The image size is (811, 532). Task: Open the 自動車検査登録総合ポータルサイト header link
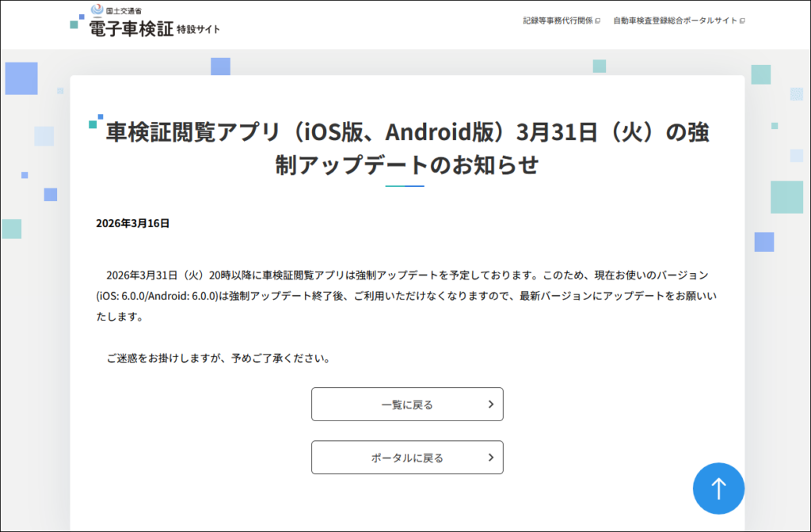point(675,21)
